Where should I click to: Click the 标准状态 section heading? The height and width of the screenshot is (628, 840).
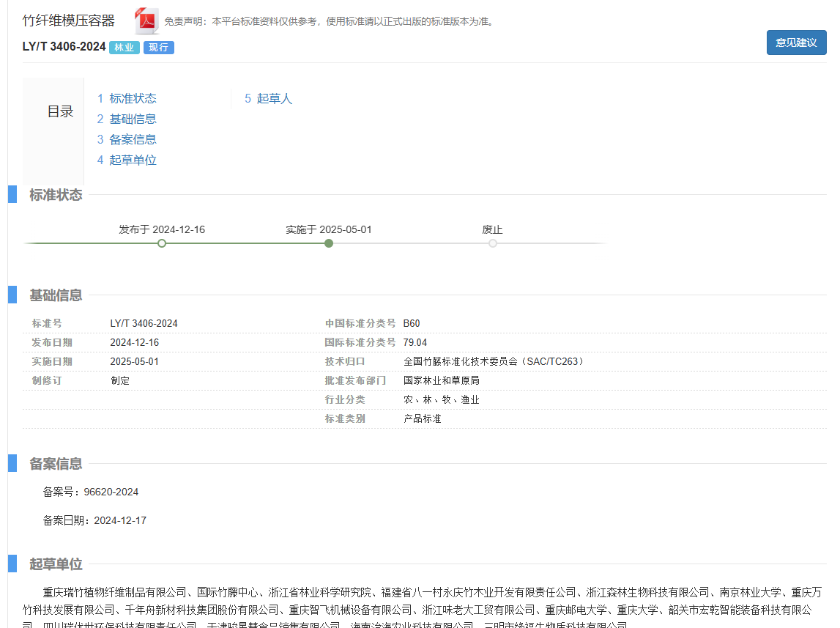(x=56, y=194)
